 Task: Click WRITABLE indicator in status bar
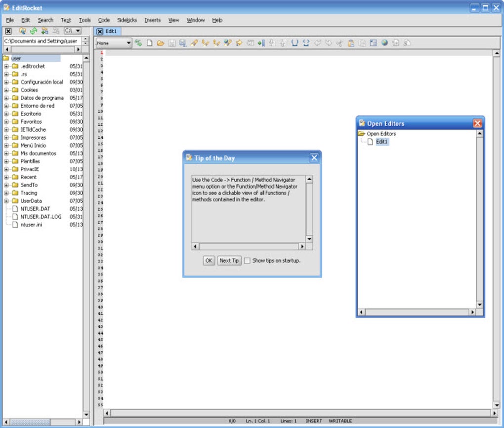tap(340, 421)
